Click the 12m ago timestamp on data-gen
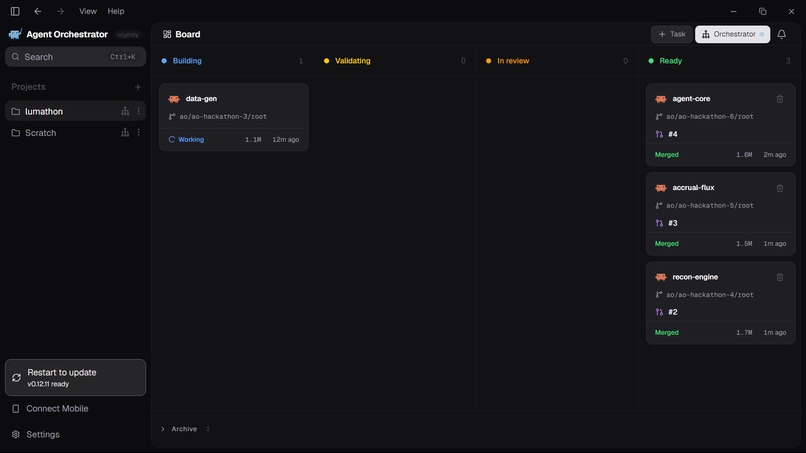Viewport: 806px width, 453px height. [286, 139]
